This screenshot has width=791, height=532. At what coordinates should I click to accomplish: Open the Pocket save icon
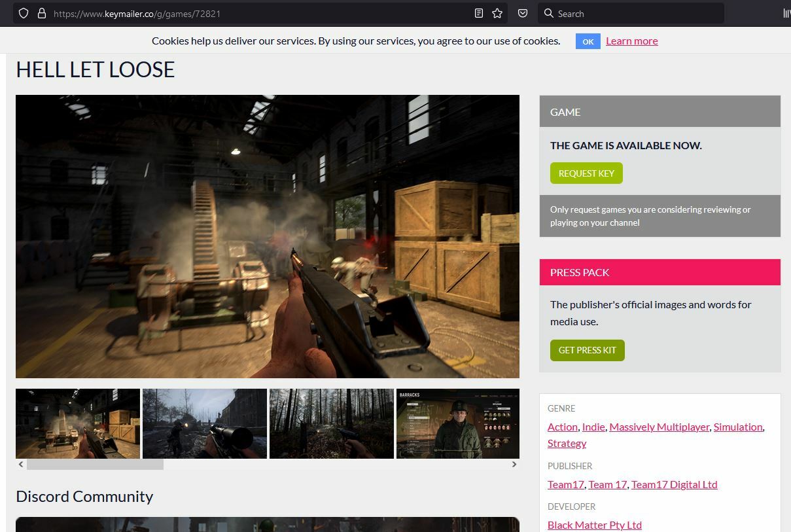click(x=523, y=13)
